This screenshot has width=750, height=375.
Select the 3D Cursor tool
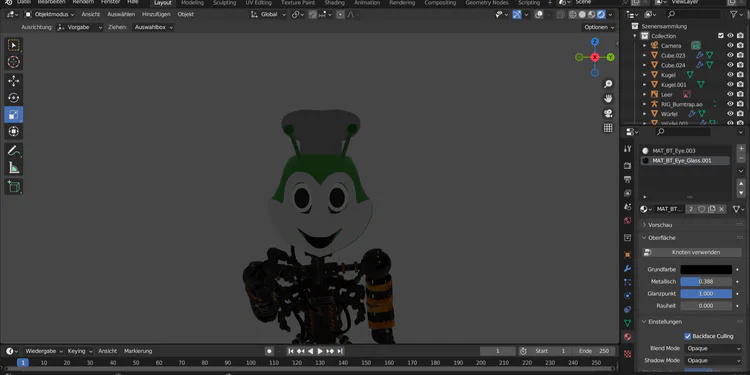(x=13, y=62)
